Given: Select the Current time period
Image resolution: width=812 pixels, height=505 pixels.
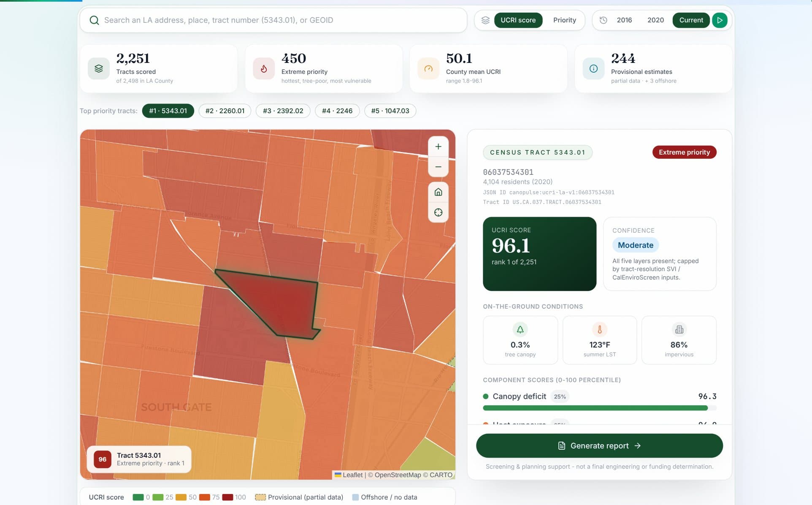Looking at the screenshot, I should coord(691,20).
